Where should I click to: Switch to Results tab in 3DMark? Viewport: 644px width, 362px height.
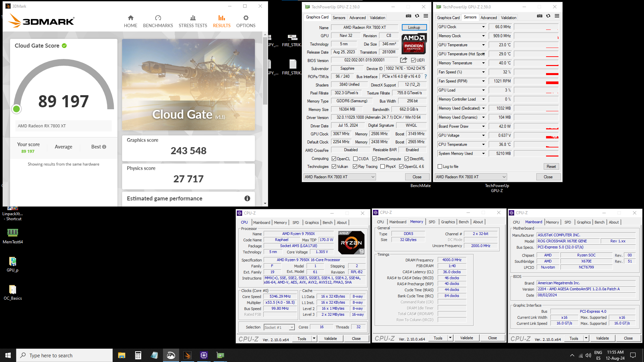click(222, 21)
